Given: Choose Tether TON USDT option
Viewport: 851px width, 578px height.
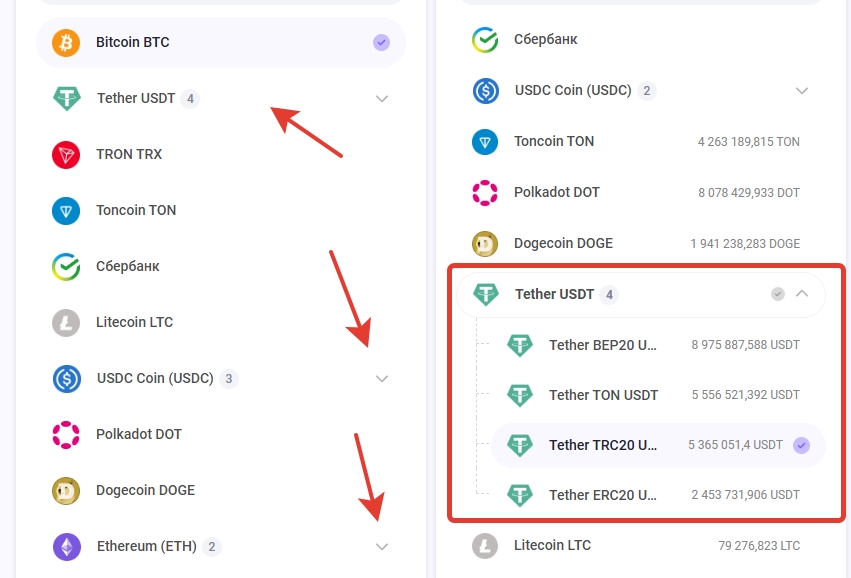Looking at the screenshot, I should coord(603,395).
